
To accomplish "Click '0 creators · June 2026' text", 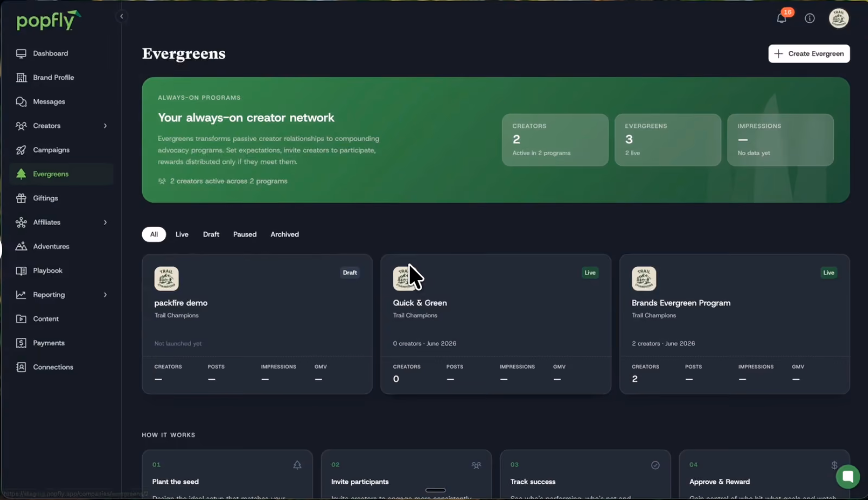I will click(424, 343).
